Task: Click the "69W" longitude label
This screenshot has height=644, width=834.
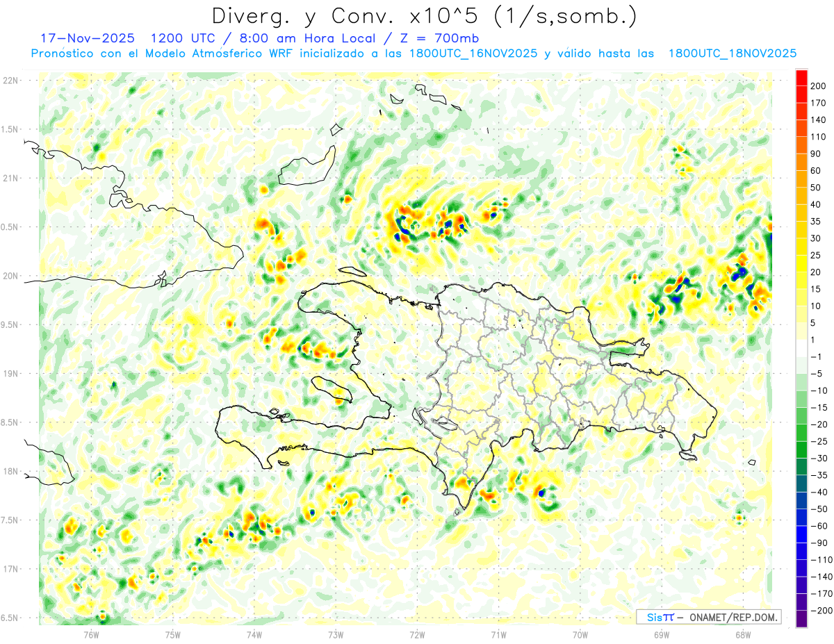Action: coord(662,634)
